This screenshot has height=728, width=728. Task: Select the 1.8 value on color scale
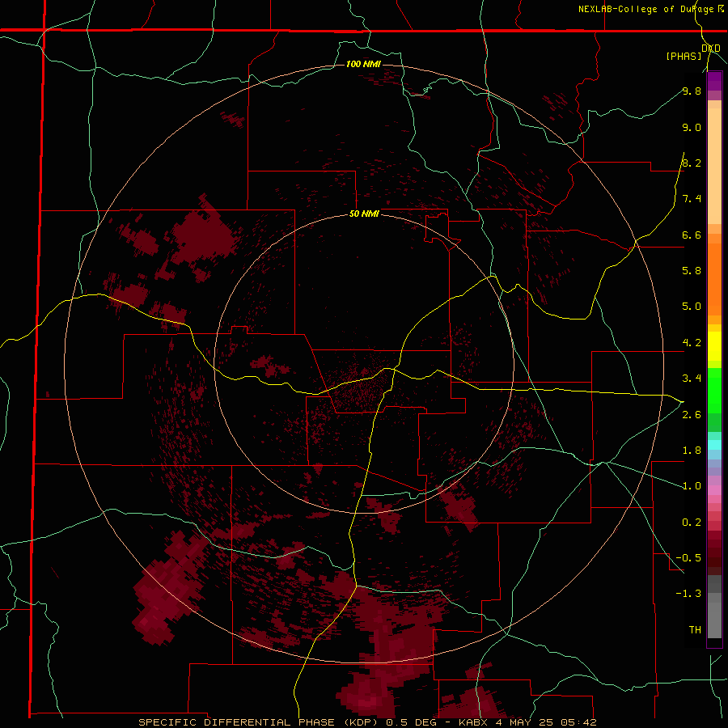[692, 451]
